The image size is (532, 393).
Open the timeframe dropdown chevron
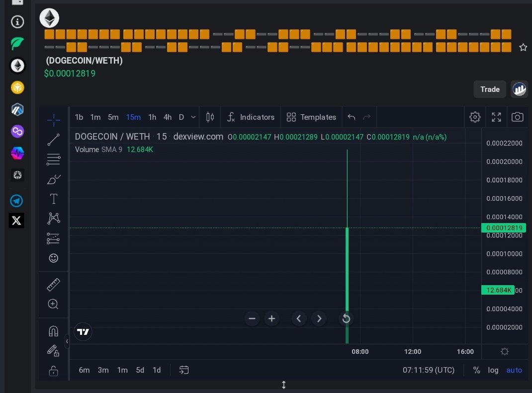point(193,117)
